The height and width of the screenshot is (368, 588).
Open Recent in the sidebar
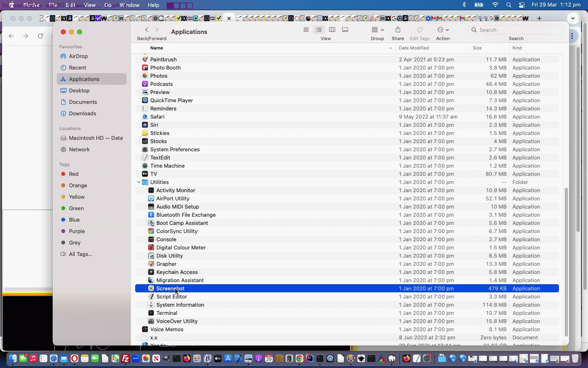[91, 67]
